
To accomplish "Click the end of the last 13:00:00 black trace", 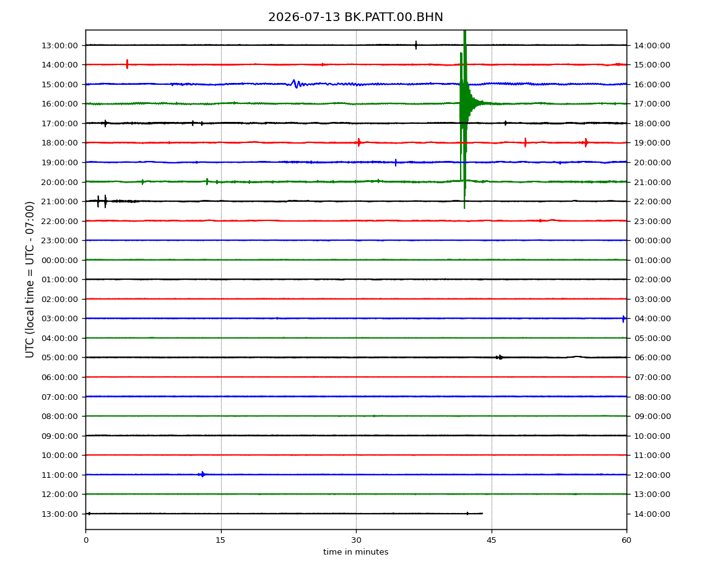I will pos(482,514).
